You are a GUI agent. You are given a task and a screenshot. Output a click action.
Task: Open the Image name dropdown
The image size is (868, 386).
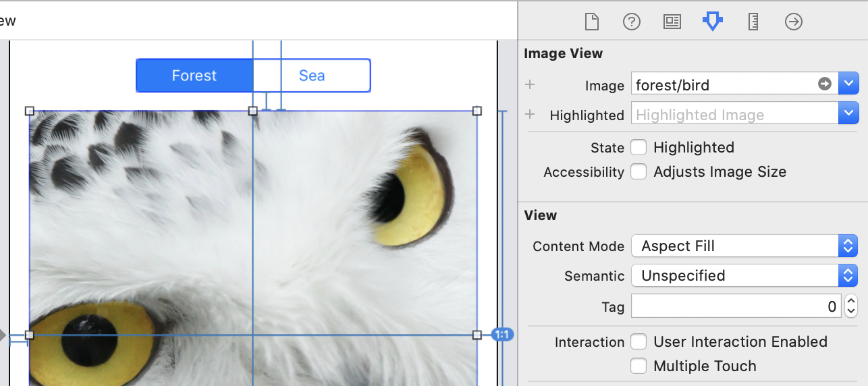tap(848, 84)
